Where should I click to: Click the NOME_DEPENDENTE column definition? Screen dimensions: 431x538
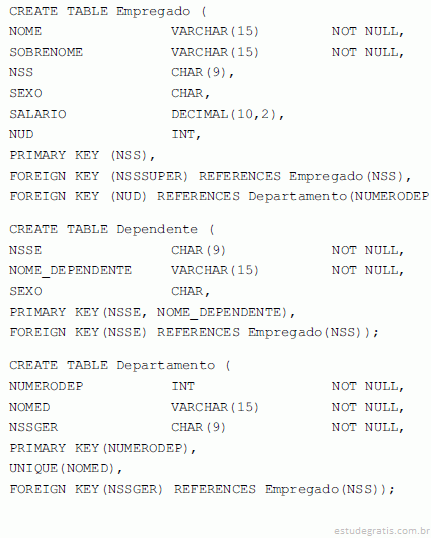[x=207, y=270]
